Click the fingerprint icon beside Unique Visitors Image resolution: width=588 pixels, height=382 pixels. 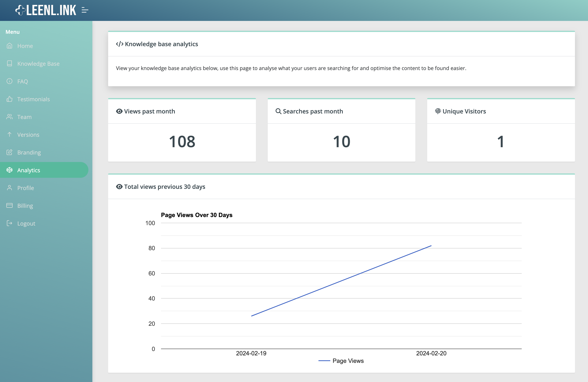coord(438,111)
